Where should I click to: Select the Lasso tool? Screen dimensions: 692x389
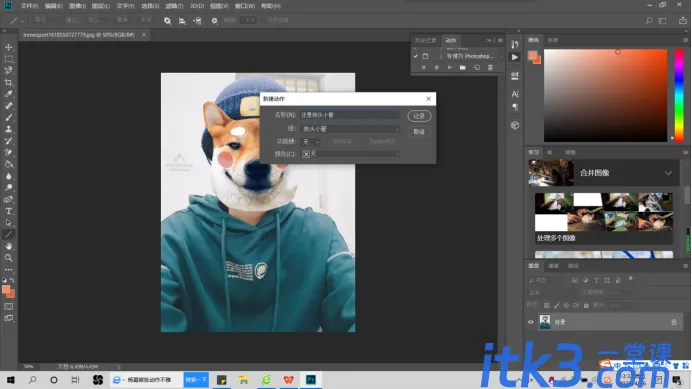9,71
